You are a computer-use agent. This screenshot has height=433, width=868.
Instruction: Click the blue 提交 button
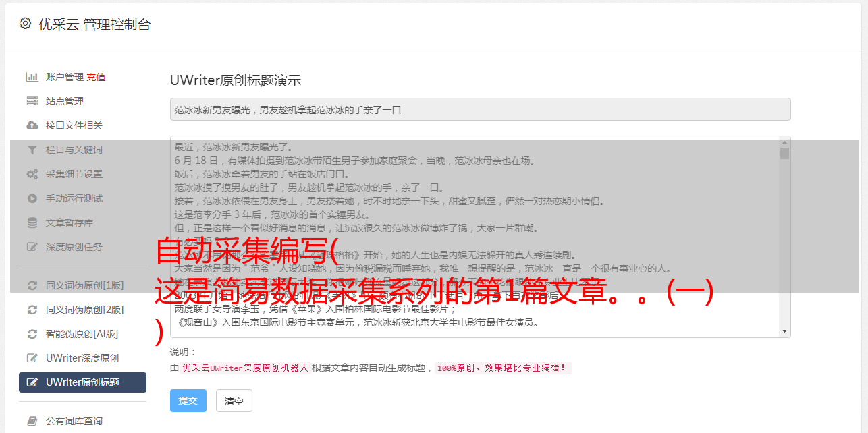[x=188, y=401]
